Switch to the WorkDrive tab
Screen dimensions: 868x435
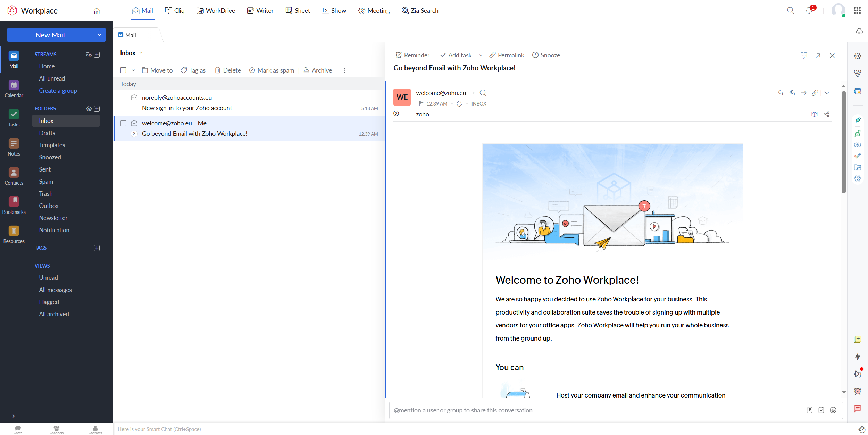click(216, 11)
